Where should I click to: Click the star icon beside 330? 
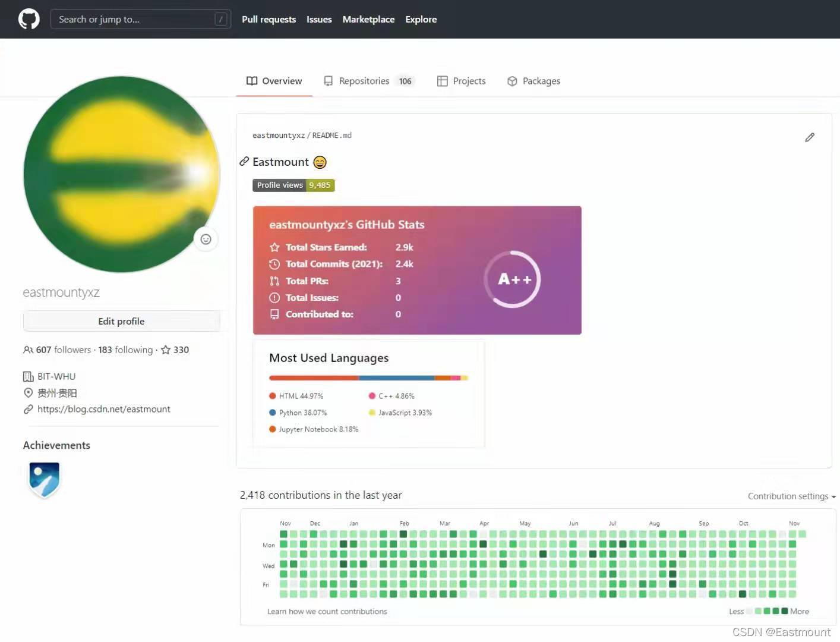(166, 350)
